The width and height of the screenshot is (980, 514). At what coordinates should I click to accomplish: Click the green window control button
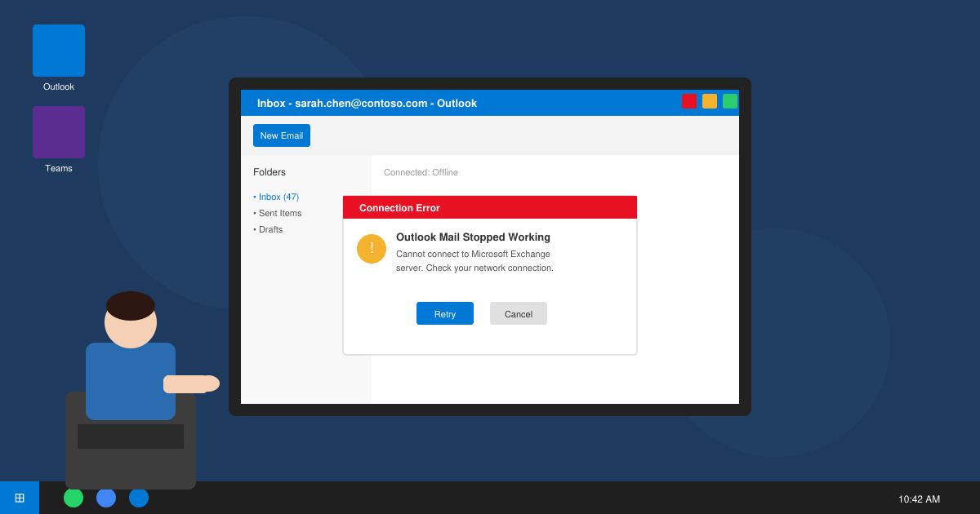coord(730,101)
